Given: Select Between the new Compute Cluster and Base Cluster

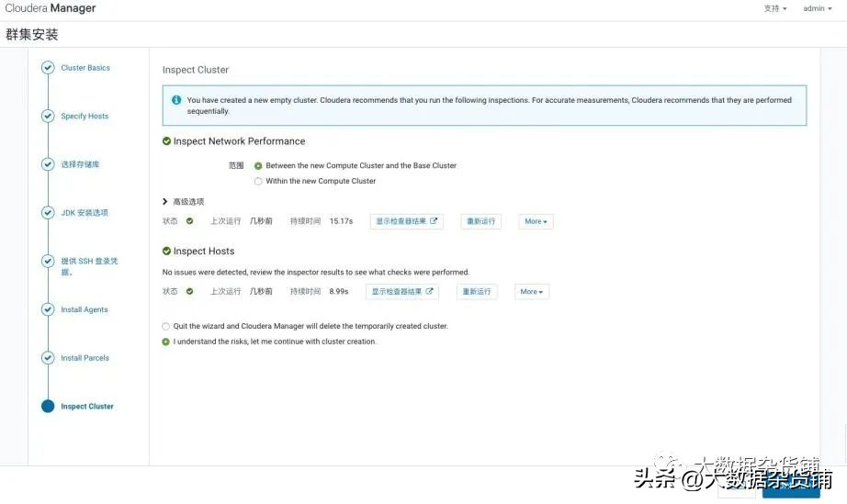Looking at the screenshot, I should [x=258, y=165].
